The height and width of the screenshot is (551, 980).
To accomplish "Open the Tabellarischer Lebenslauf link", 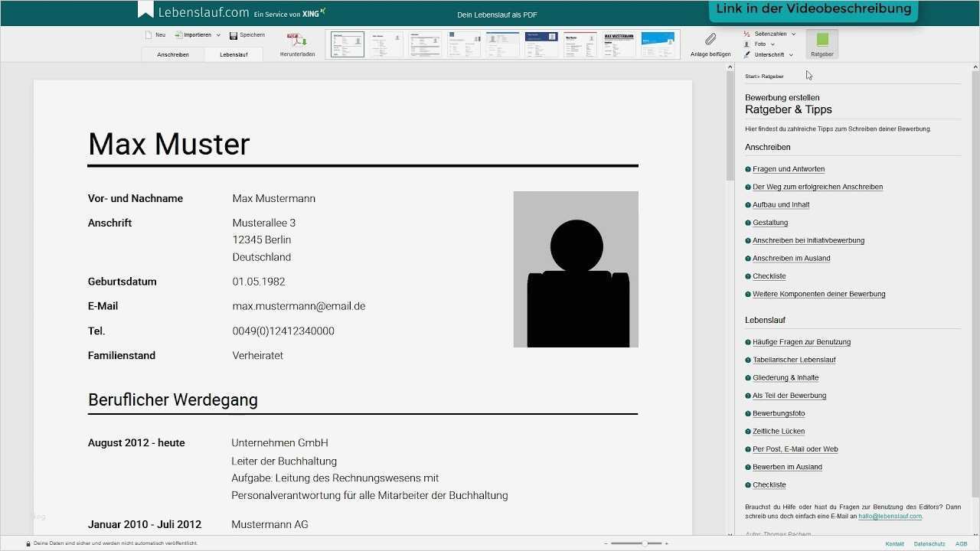I will 794,360.
